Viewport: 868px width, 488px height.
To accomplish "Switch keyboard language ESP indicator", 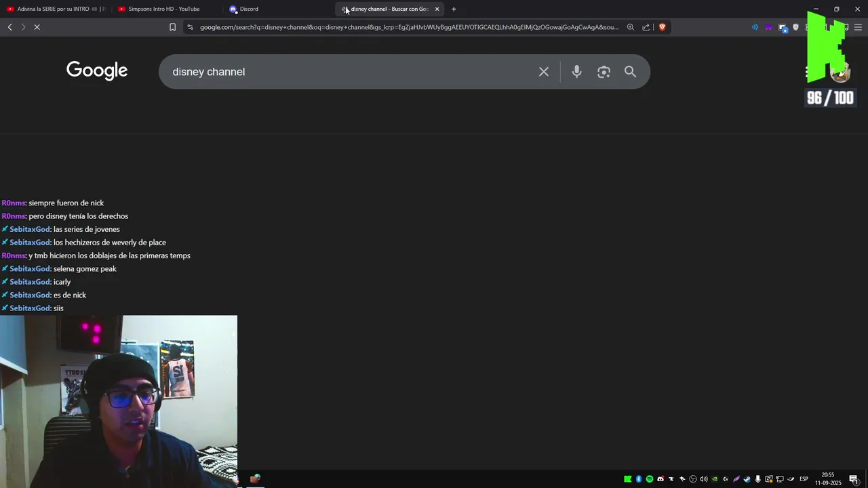I will [x=804, y=479].
